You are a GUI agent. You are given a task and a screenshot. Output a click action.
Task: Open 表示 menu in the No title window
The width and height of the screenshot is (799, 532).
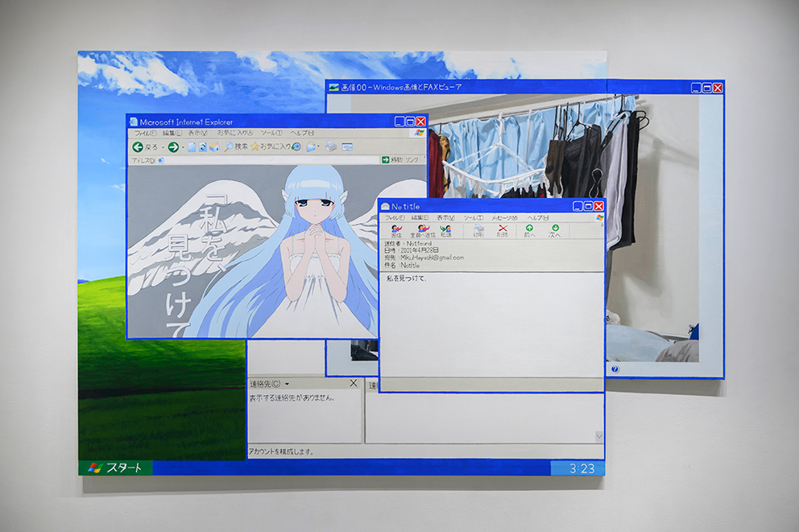(445, 218)
